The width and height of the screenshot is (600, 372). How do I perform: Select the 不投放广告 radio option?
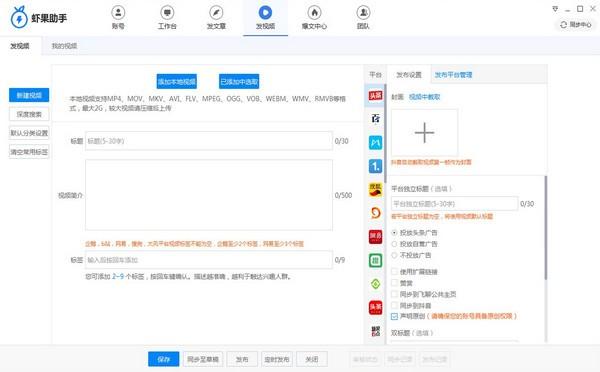point(394,255)
